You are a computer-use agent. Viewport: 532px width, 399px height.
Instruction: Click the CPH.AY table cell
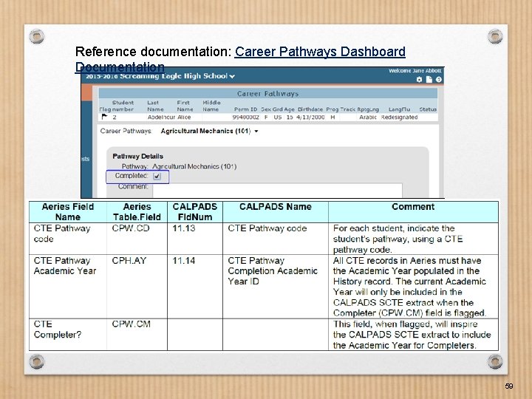[x=137, y=287]
